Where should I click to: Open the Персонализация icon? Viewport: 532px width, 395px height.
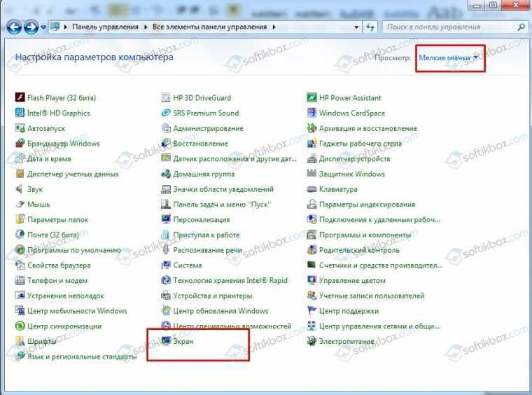166,219
